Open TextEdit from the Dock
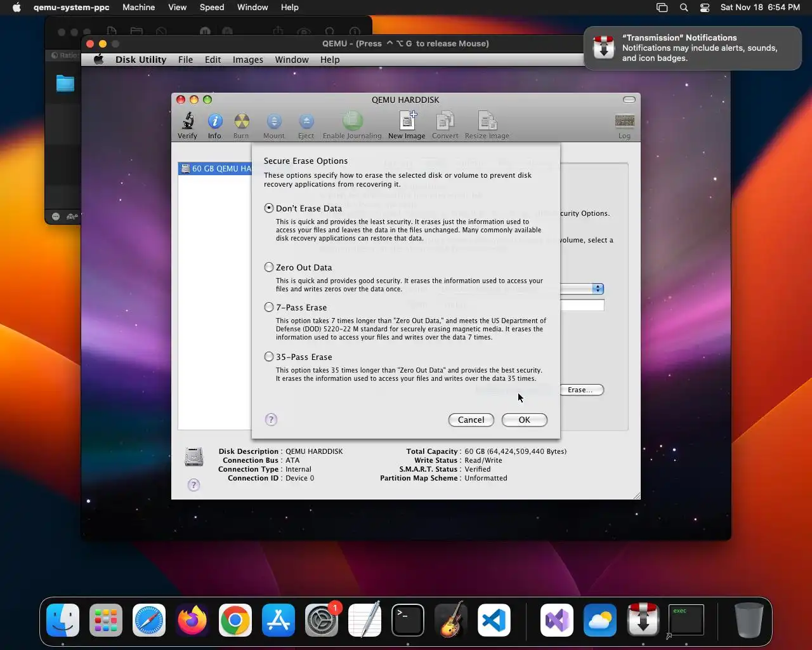Screen dimensions: 812x650 (365, 620)
